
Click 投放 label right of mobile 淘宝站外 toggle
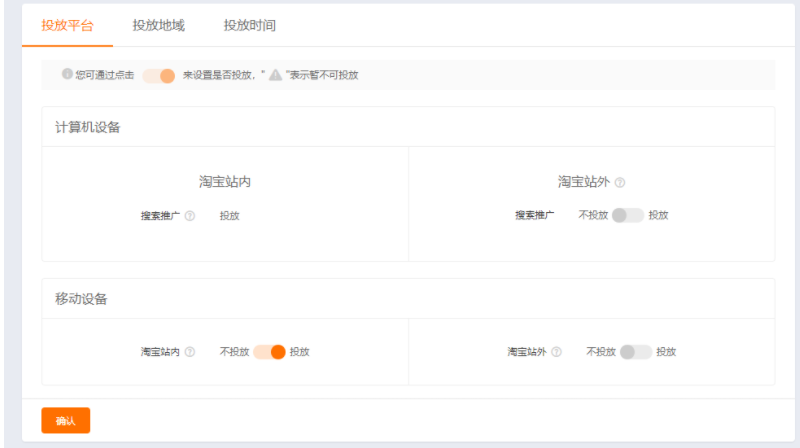tap(666, 352)
